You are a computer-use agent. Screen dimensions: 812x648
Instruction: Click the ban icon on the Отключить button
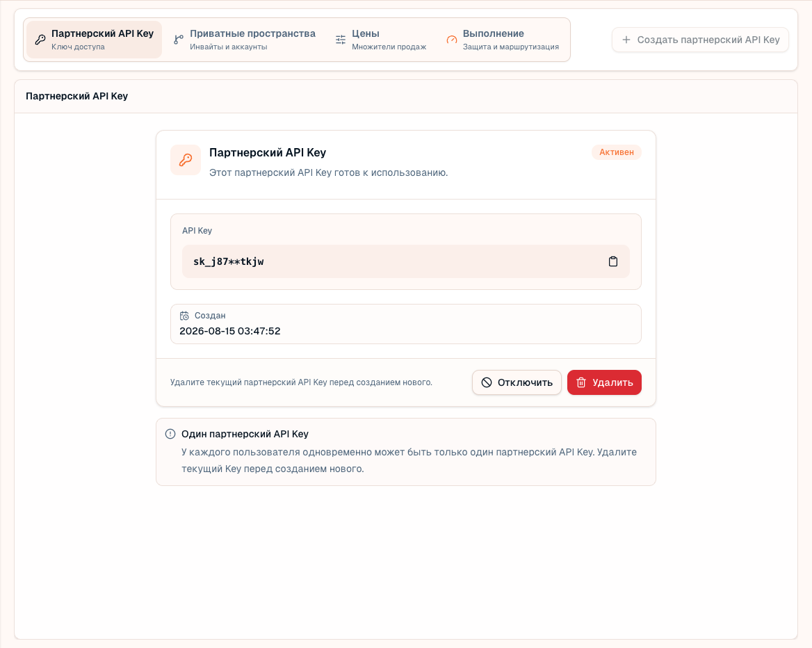pyautogui.click(x=486, y=382)
